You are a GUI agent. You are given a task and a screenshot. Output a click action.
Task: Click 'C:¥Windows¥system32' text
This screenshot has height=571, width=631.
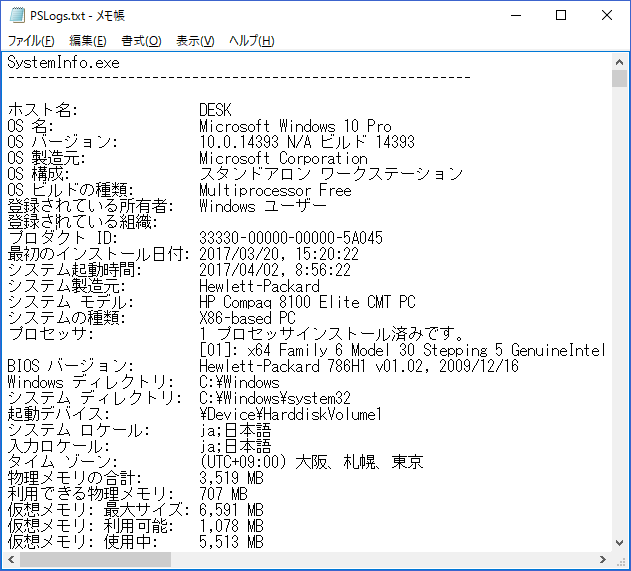[x=275, y=398]
